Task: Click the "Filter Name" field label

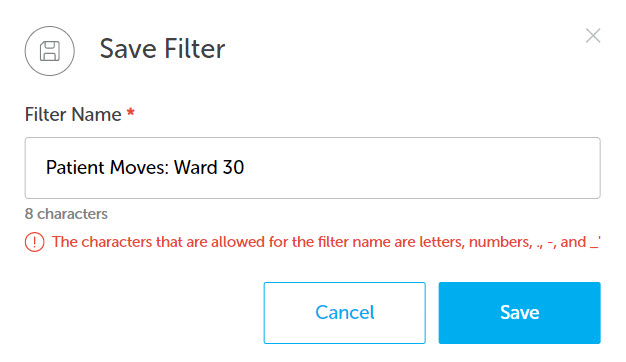Action: coord(73,115)
